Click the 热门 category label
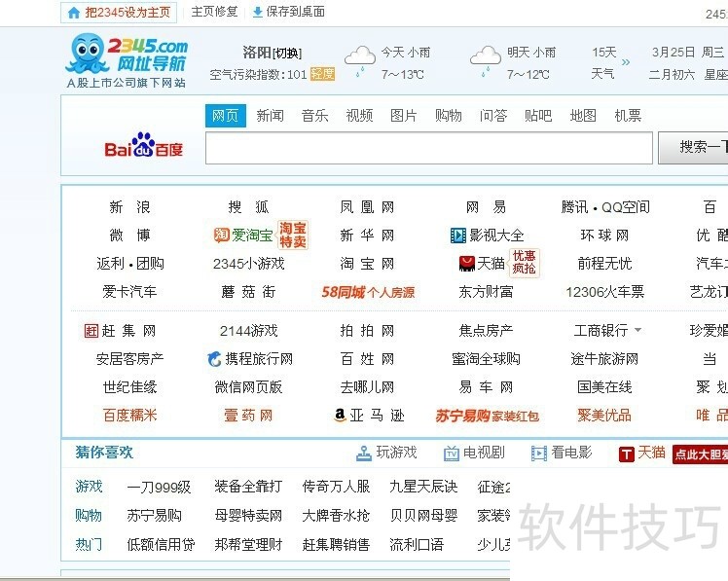728x581 pixels. point(89,544)
